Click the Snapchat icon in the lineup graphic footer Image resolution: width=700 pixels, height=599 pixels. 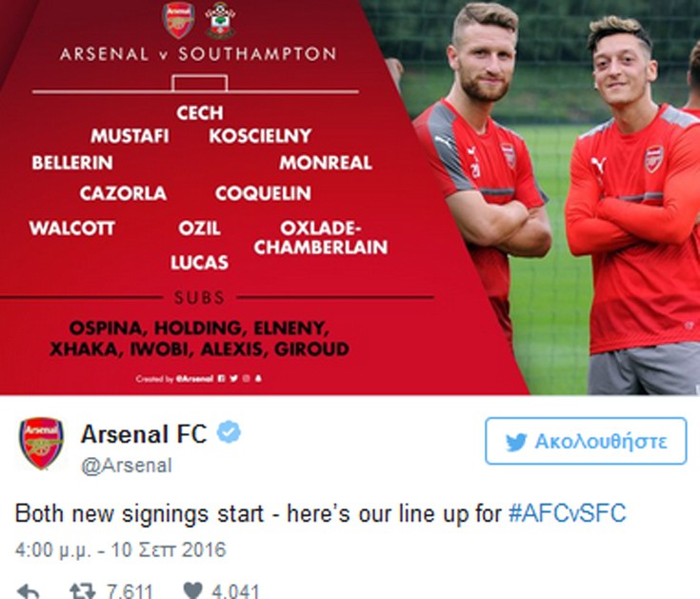point(258,378)
